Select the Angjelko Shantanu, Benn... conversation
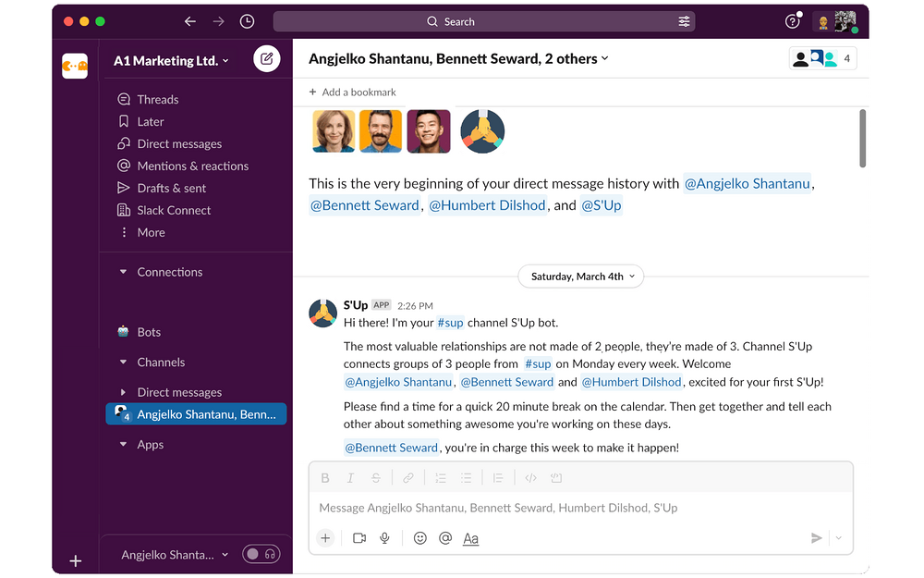The width and height of the screenshot is (924, 578). pyautogui.click(x=196, y=414)
